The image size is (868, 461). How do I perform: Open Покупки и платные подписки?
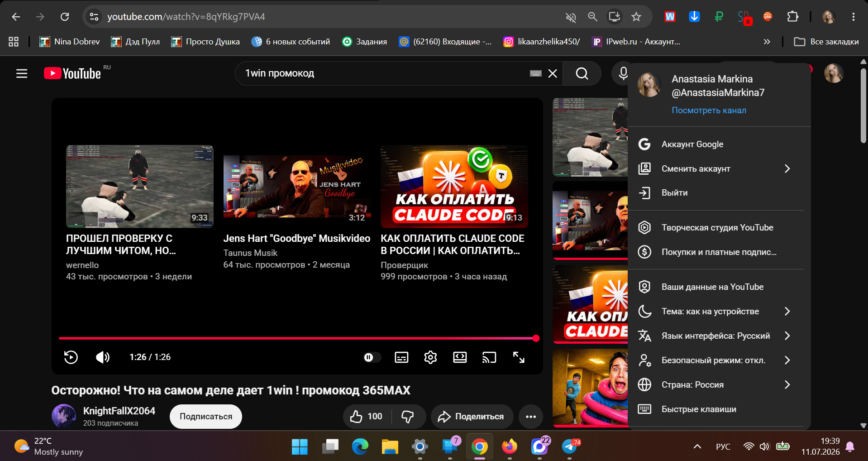tap(719, 252)
